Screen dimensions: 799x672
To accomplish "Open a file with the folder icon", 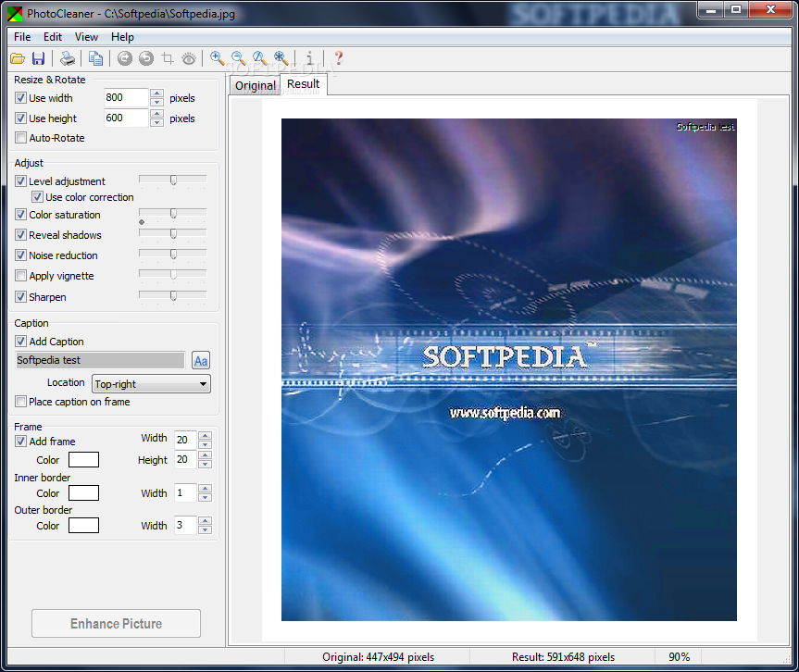I will pos(18,58).
